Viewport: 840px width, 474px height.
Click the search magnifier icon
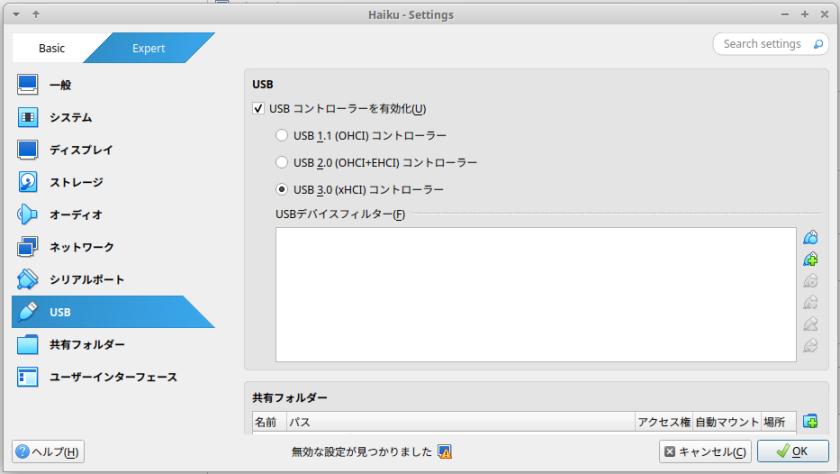818,44
